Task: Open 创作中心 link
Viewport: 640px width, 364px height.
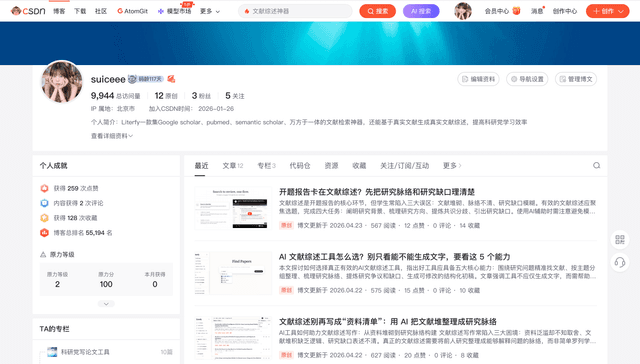Action: coord(565,11)
